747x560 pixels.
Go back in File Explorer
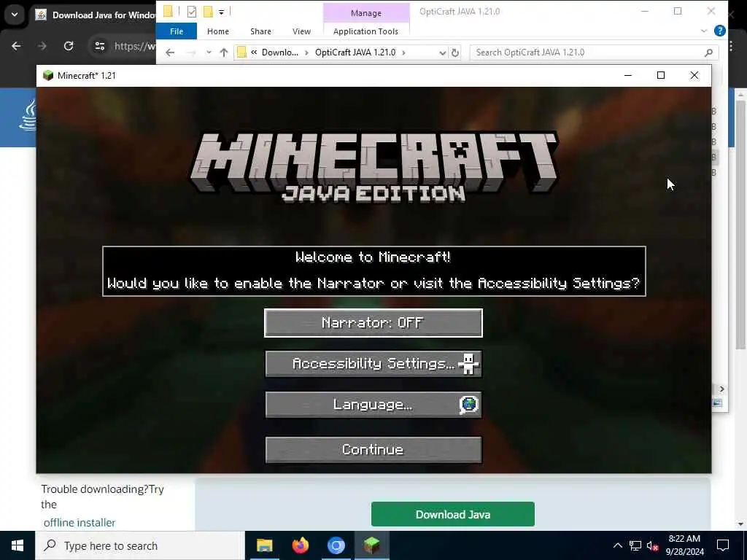coord(170,52)
